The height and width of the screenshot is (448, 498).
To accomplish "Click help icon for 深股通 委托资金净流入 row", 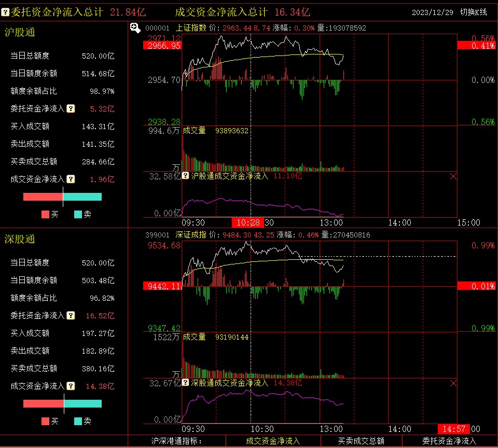I will [71, 315].
